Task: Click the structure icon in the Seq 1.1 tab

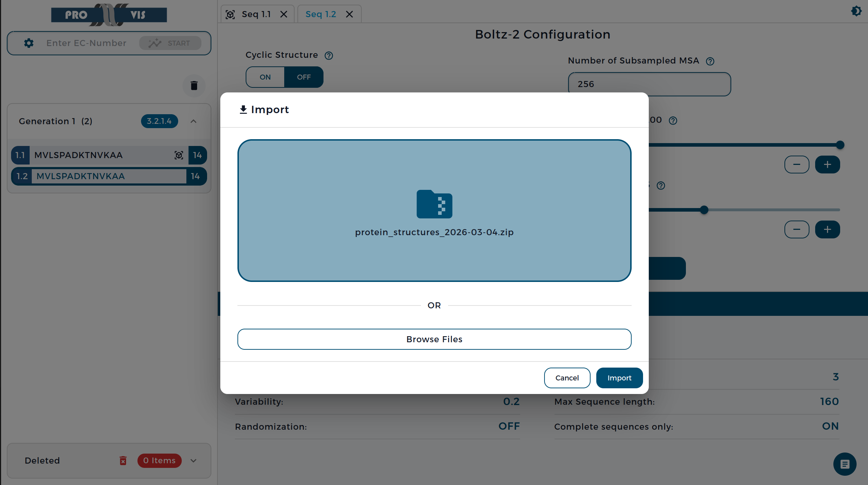Action: pos(230,14)
